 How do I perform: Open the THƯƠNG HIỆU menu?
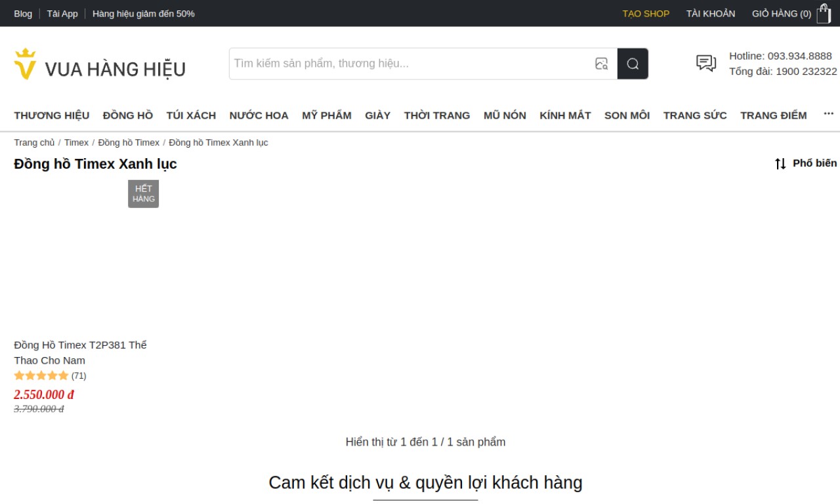click(x=52, y=115)
